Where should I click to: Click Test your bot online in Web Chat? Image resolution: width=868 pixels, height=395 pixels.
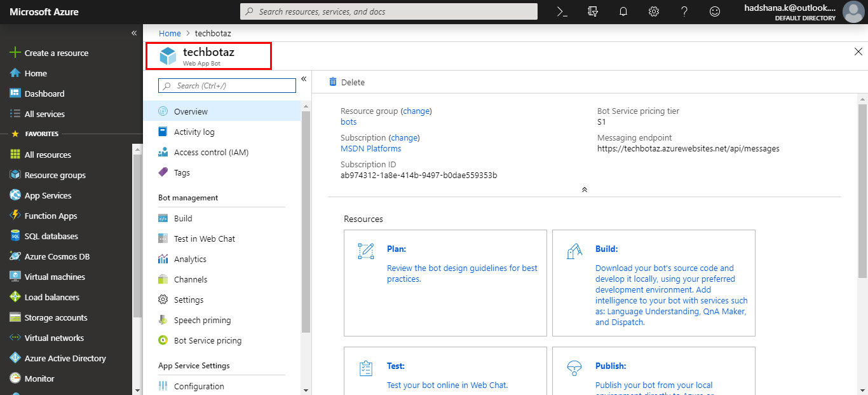point(447,385)
